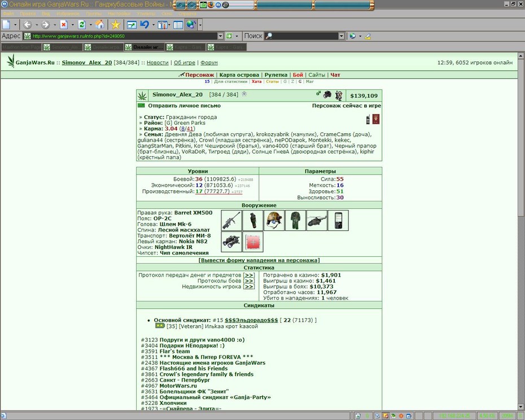Select the active "Онлайн иг..." tab
The width and height of the screenshot is (525, 420).
pyautogui.click(x=144, y=47)
